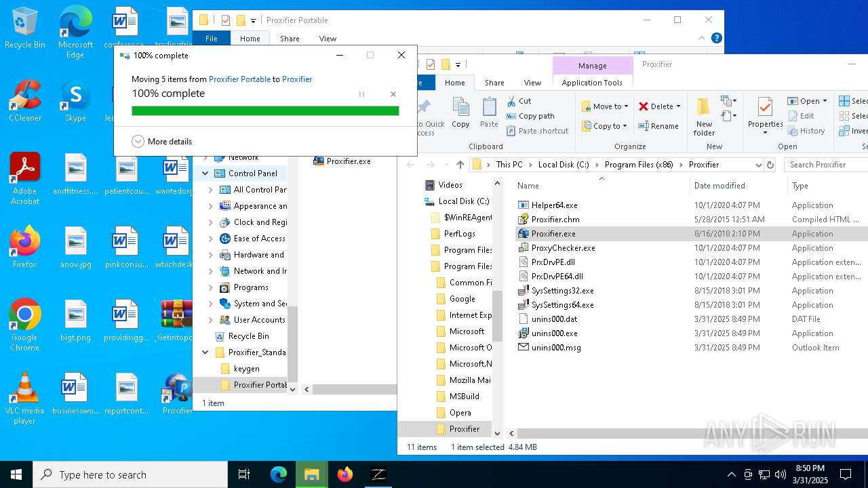
Task: Click Type here to search box
Action: pyautogui.click(x=130, y=474)
